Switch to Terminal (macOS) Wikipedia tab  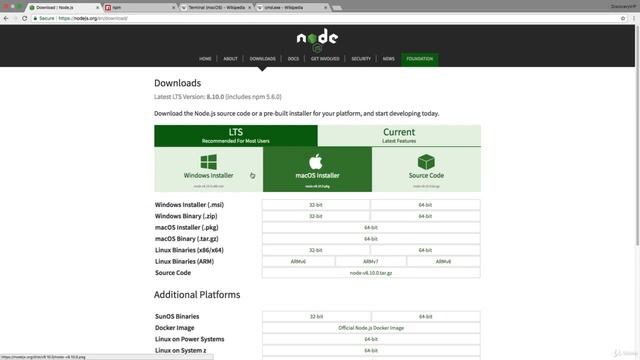pos(216,7)
